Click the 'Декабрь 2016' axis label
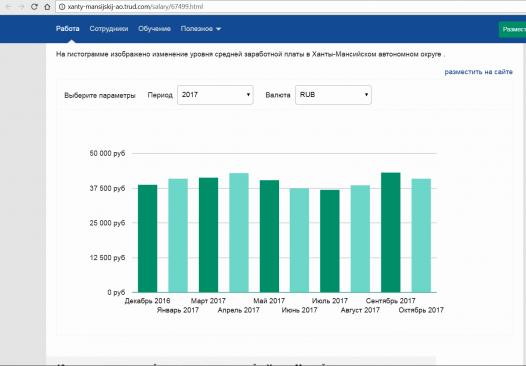This screenshot has height=366, width=526. click(x=147, y=301)
